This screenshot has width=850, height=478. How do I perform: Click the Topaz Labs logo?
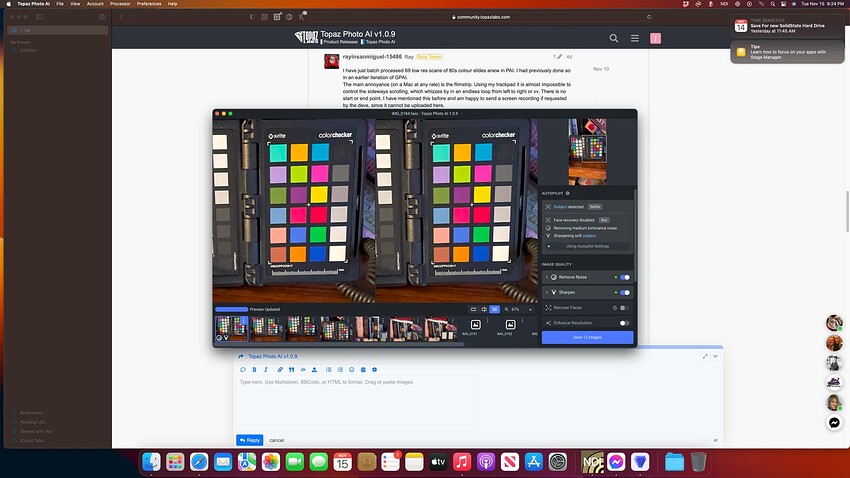click(306, 37)
